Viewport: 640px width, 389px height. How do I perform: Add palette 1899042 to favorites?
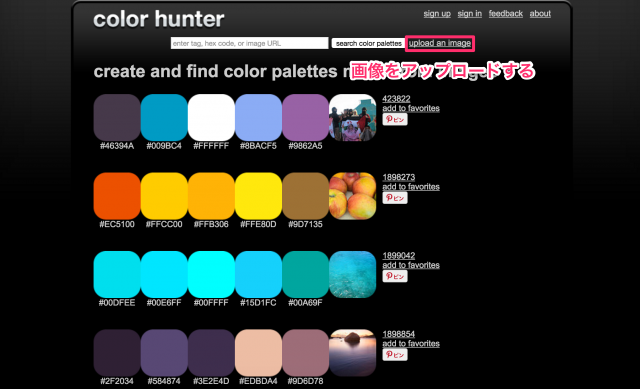(411, 265)
